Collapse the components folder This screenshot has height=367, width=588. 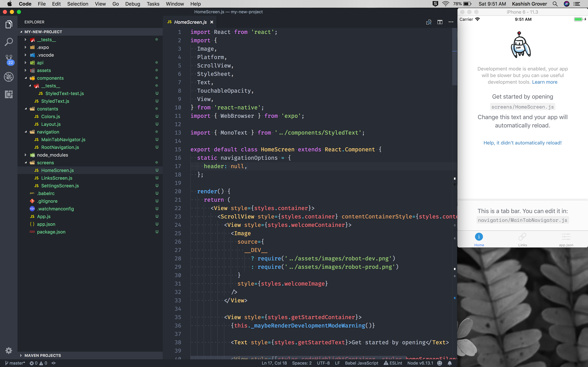pos(50,78)
